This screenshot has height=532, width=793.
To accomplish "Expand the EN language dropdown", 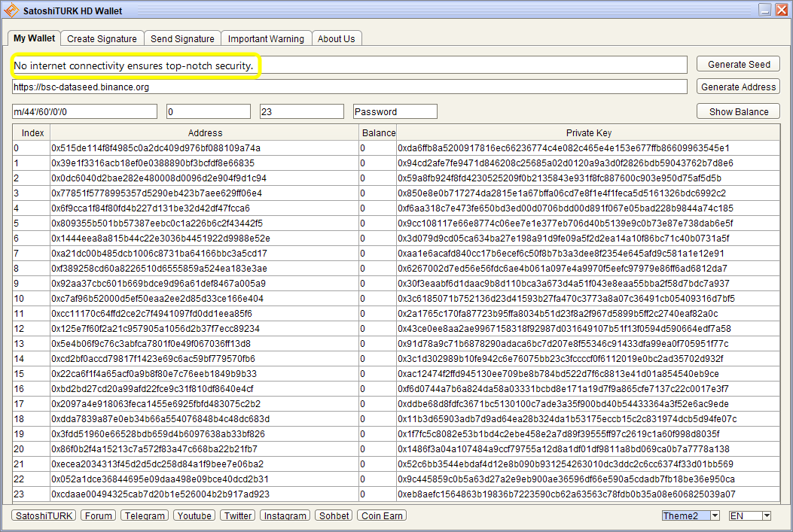I will [x=767, y=516].
